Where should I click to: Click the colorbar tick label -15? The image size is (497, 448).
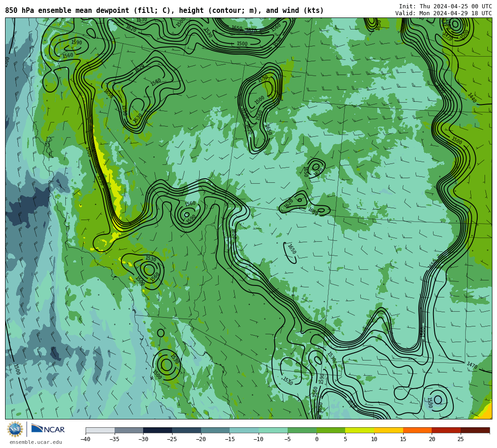click(230, 439)
